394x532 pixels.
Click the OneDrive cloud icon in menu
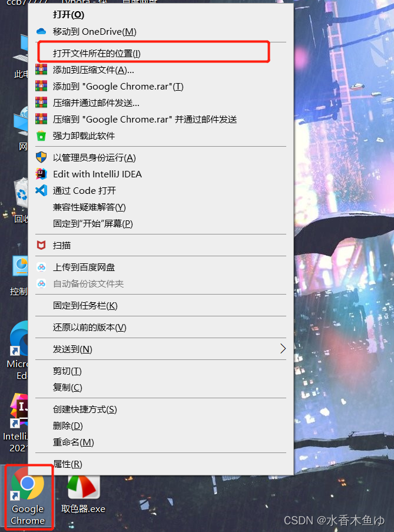(x=41, y=32)
